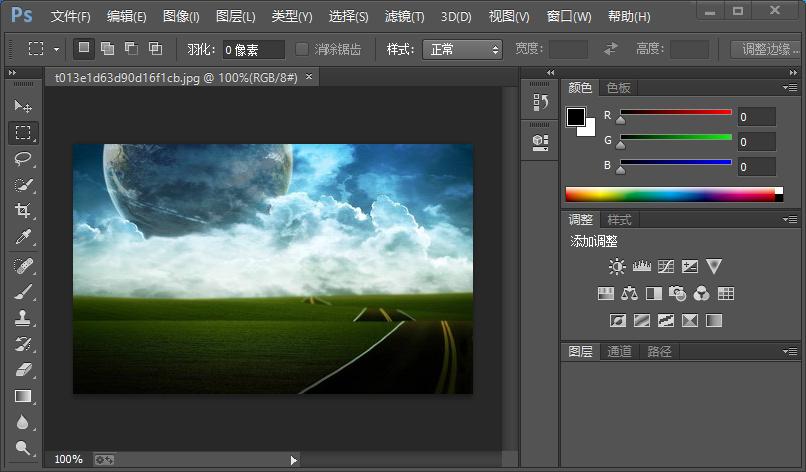This screenshot has width=806, height=472.
Task: Click the foreground color swatch
Action: pos(576,117)
